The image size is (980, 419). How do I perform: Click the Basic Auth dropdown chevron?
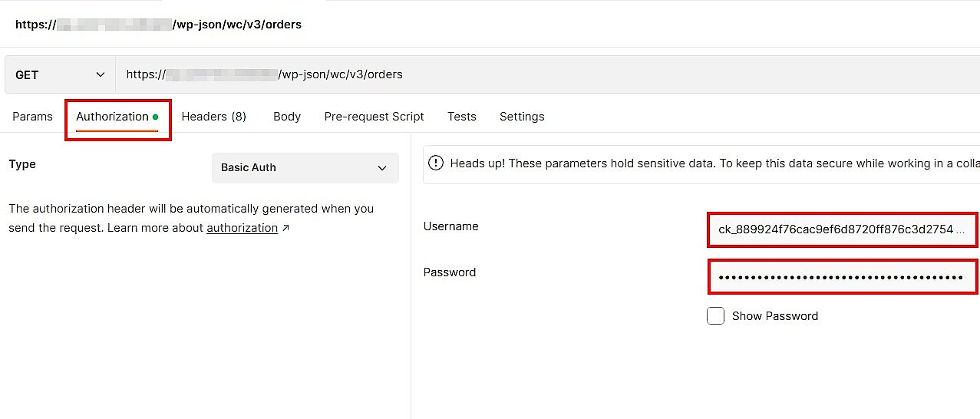382,168
